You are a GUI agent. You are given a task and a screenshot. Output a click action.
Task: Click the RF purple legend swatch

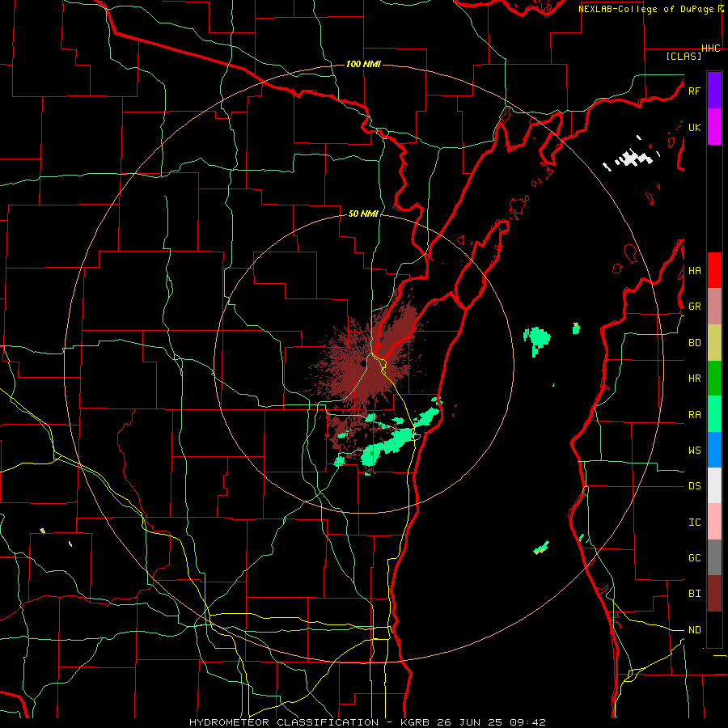(714, 91)
